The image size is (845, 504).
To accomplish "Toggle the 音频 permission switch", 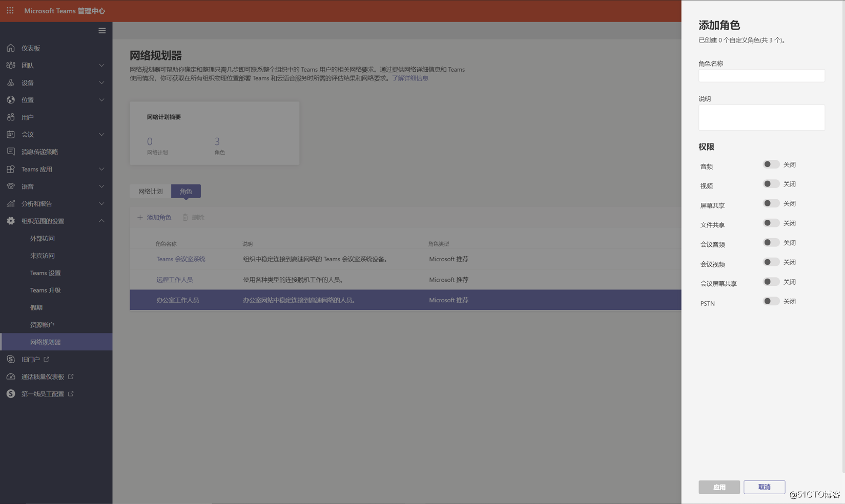I will tap(771, 164).
